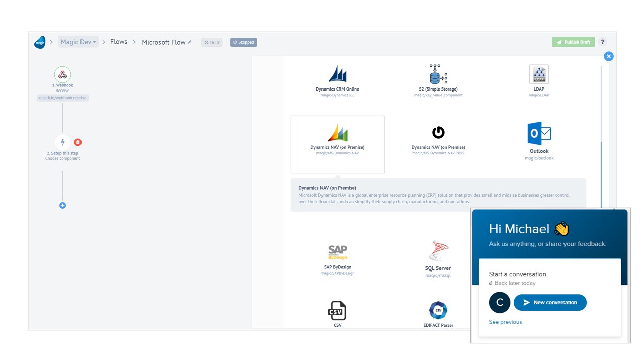The image size is (644, 362).
Task: Choose the S2 (Simple Storage) component
Action: click(x=438, y=80)
